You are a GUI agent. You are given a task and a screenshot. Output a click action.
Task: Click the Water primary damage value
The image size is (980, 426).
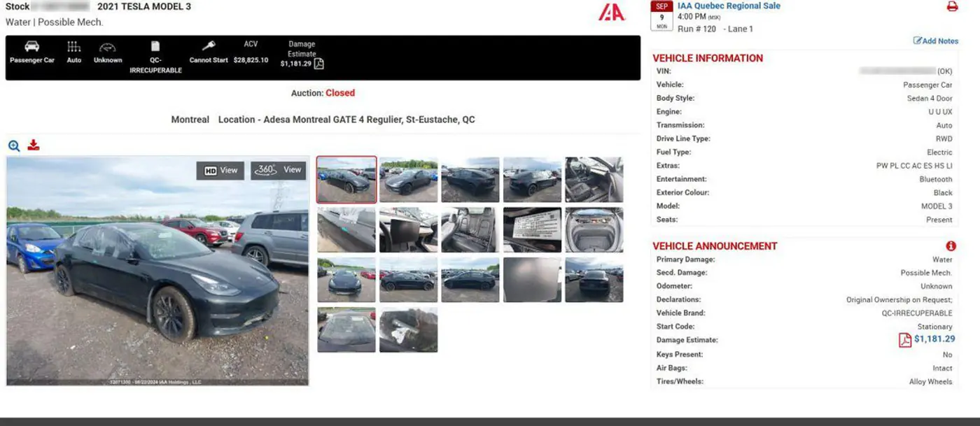pos(942,260)
